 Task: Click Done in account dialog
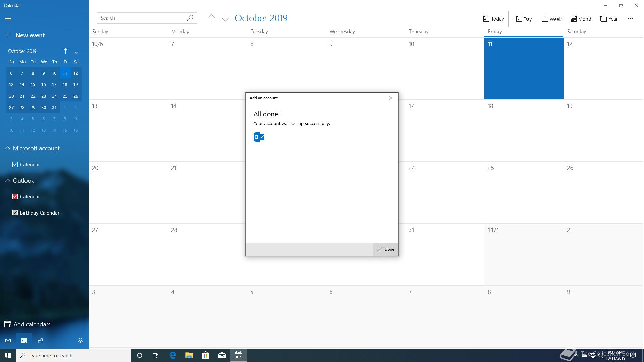click(385, 249)
